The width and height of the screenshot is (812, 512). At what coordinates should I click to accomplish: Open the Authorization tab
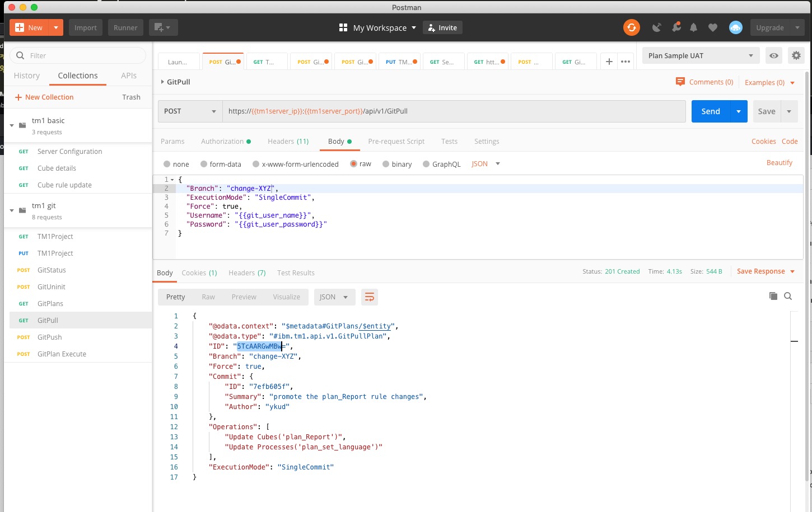pos(226,142)
